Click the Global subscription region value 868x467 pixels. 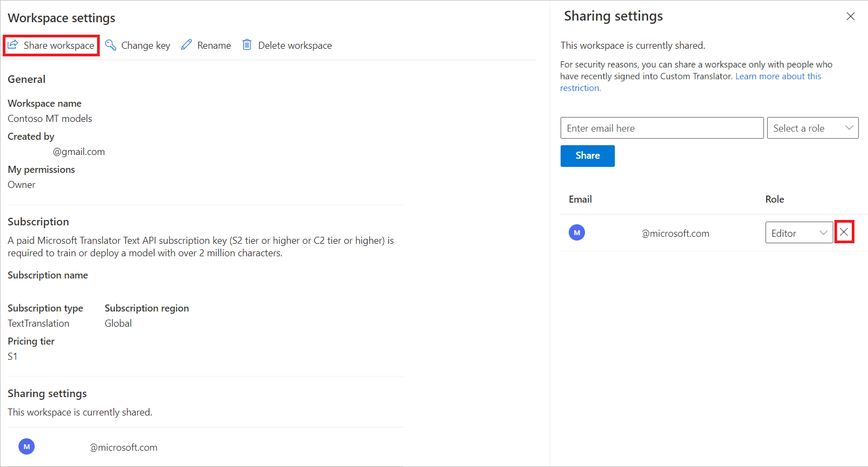point(118,323)
